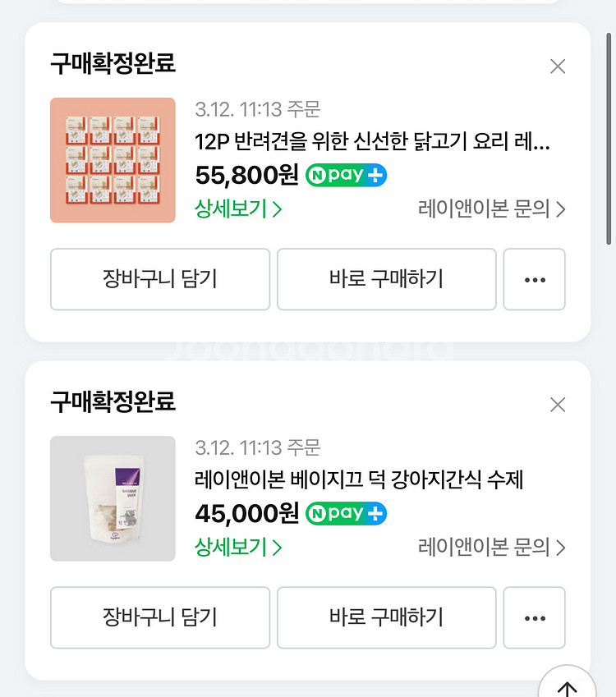Image resolution: width=616 pixels, height=697 pixels.
Task: Open the 12P chicken product thumbnail
Action: coord(113,160)
